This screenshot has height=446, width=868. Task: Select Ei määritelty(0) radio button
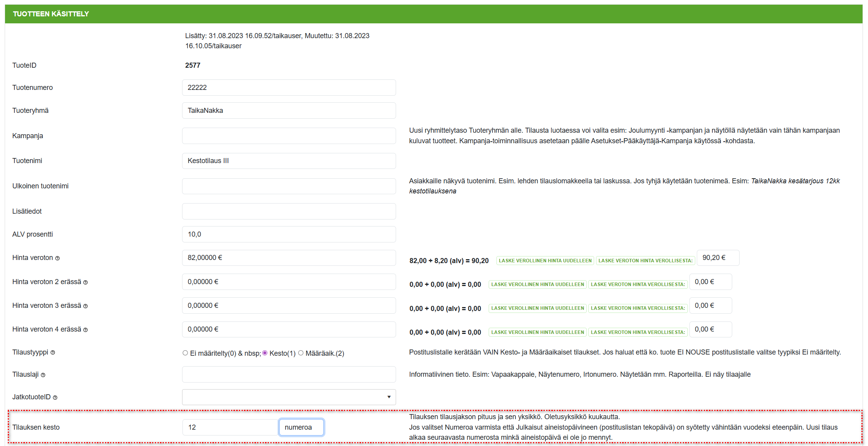[x=185, y=353]
